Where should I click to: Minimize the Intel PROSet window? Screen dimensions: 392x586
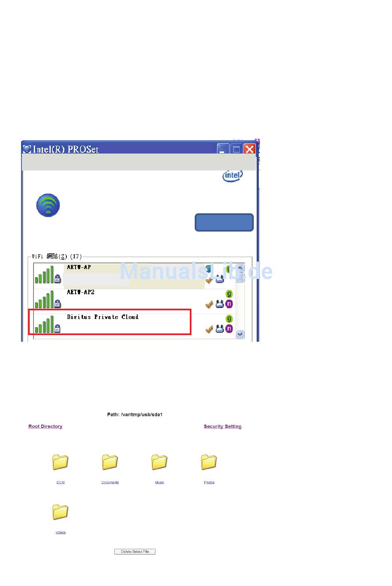click(x=223, y=149)
